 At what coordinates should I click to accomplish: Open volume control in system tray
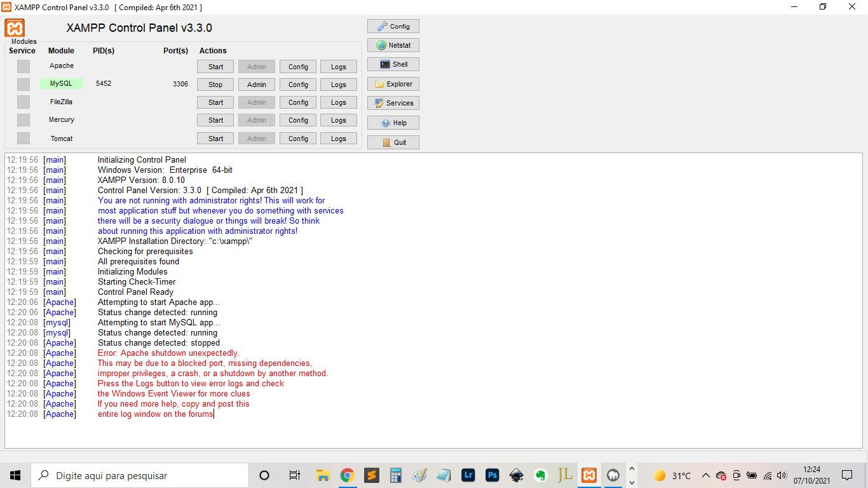point(782,475)
